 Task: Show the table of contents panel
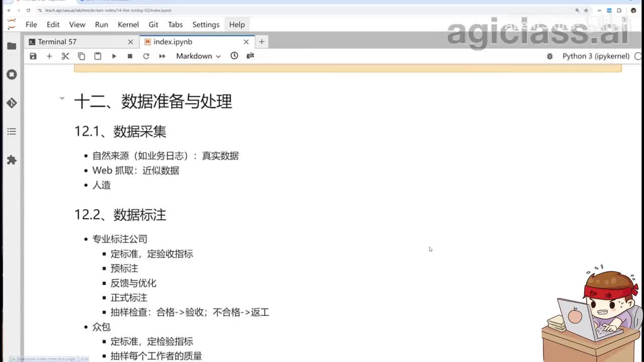[11, 131]
